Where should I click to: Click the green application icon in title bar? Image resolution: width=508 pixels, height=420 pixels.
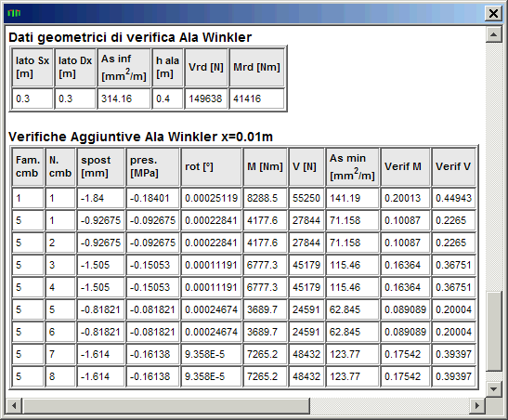(14, 13)
